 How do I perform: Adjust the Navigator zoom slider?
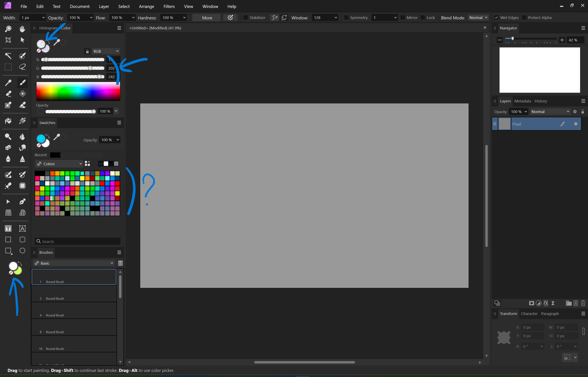531,39
